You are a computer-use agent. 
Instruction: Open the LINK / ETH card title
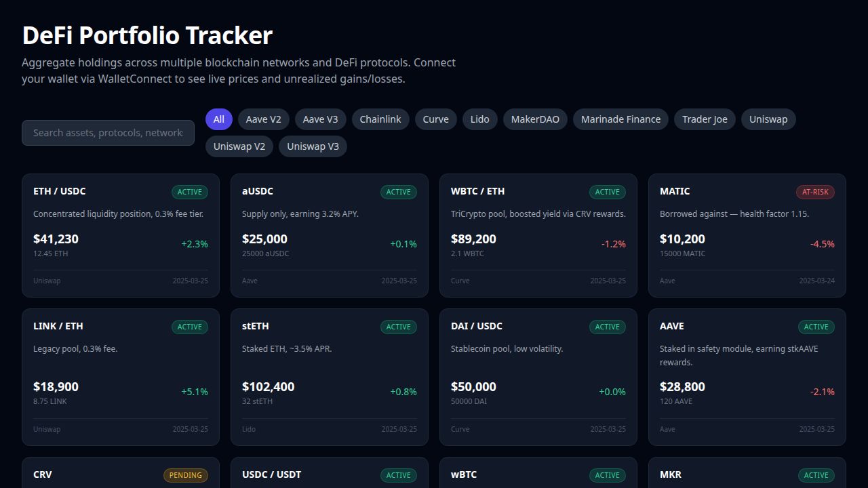pyautogui.click(x=58, y=326)
